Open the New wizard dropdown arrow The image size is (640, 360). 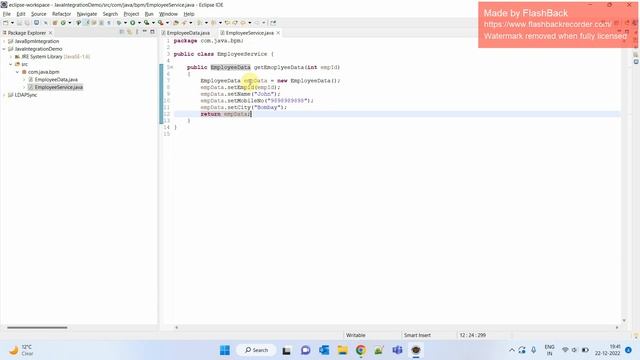(12, 23)
